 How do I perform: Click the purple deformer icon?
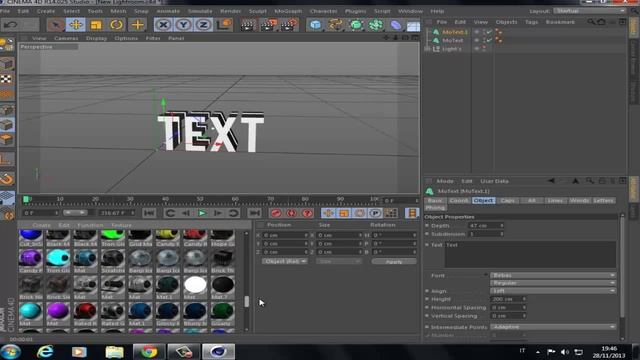tap(396, 25)
